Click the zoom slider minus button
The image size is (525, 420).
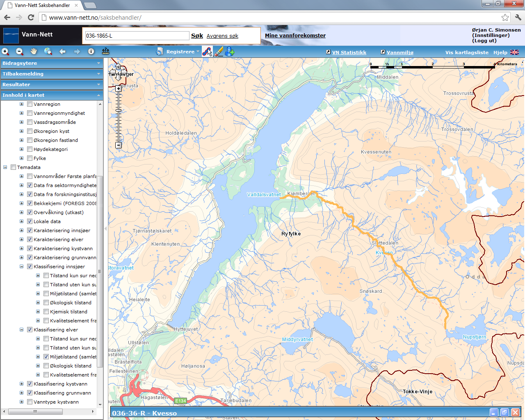click(119, 145)
